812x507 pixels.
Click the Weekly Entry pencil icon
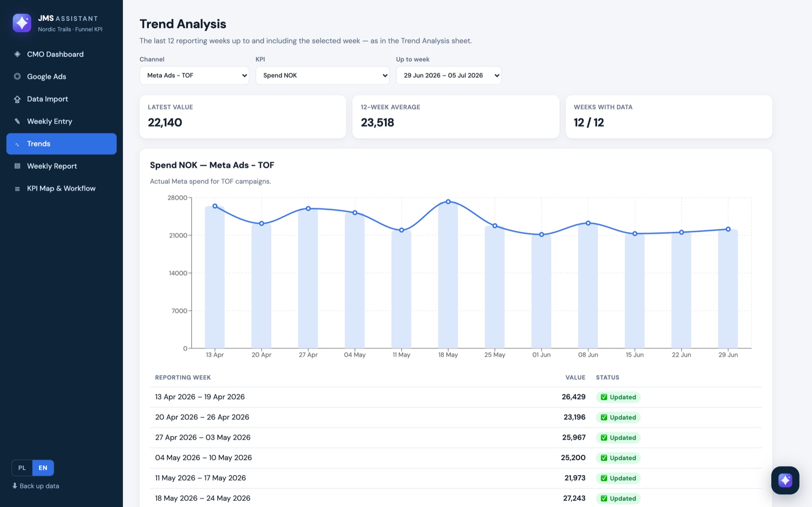pyautogui.click(x=17, y=121)
